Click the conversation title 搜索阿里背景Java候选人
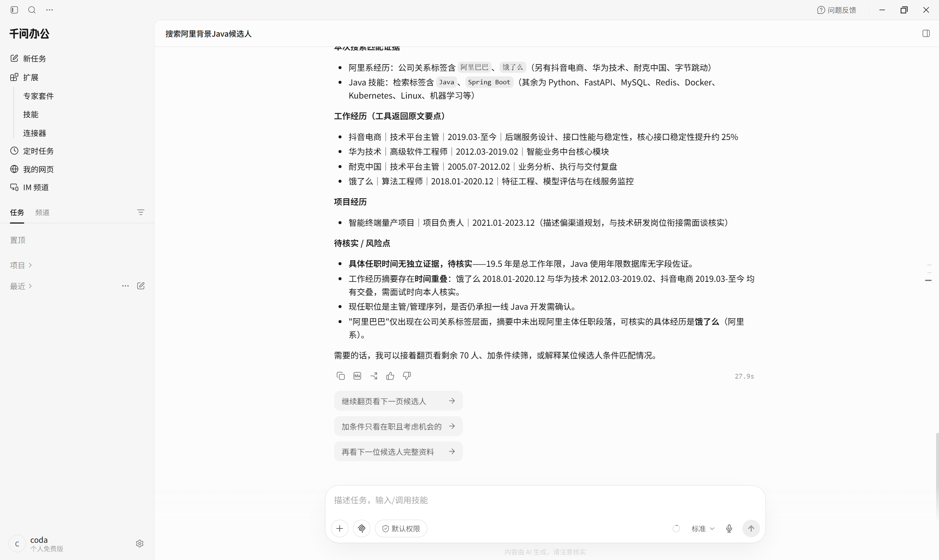 208,34
